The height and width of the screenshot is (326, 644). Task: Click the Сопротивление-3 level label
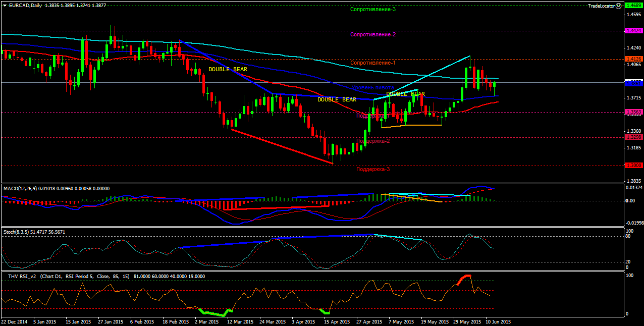(x=373, y=9)
